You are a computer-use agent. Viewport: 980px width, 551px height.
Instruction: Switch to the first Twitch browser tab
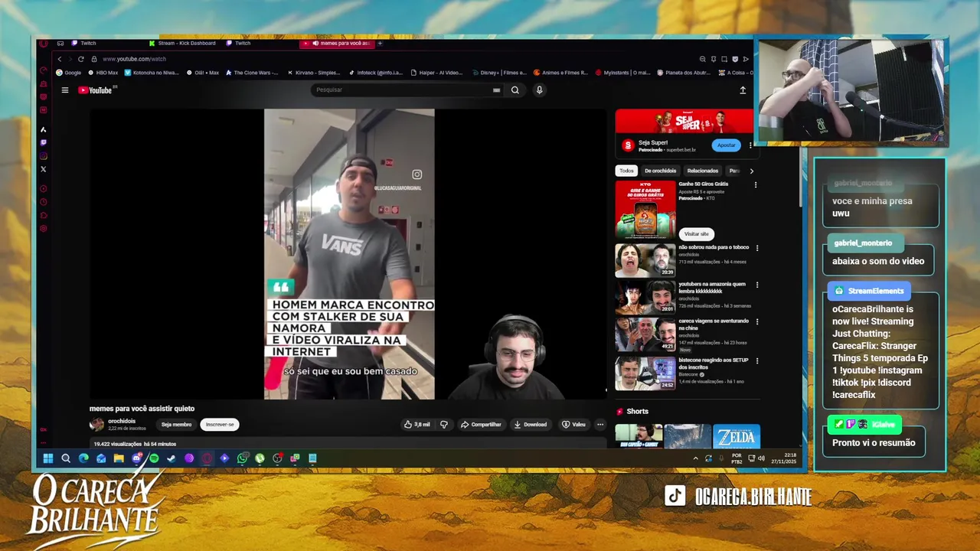tap(85, 43)
